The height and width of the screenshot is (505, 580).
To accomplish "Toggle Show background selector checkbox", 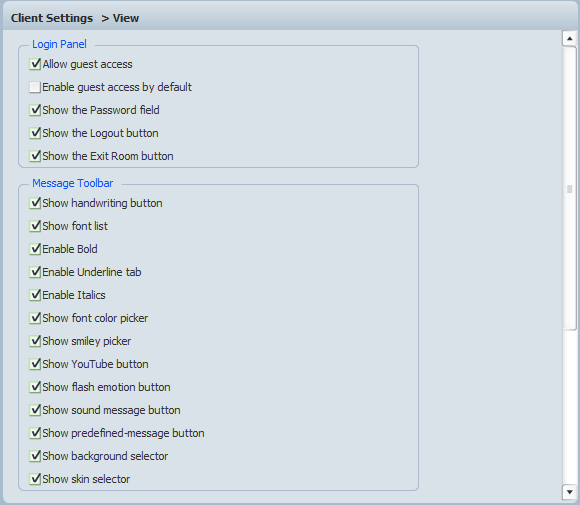I will click(x=35, y=456).
